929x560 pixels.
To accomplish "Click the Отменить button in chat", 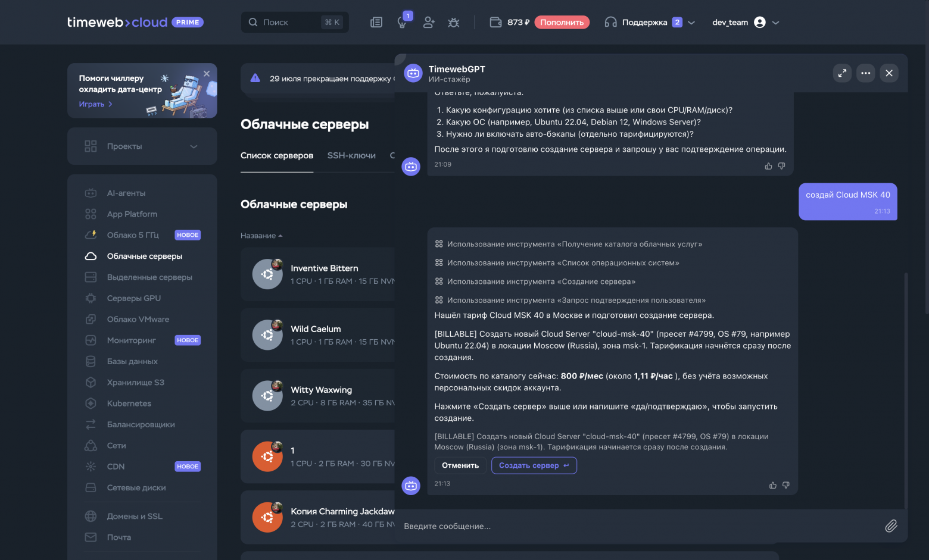I will [460, 465].
